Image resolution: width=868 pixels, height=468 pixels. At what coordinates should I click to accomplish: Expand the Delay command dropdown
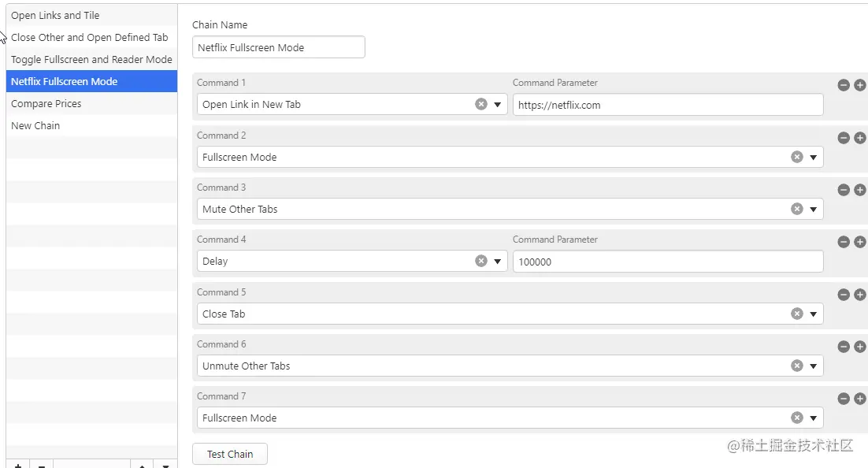pyautogui.click(x=497, y=262)
